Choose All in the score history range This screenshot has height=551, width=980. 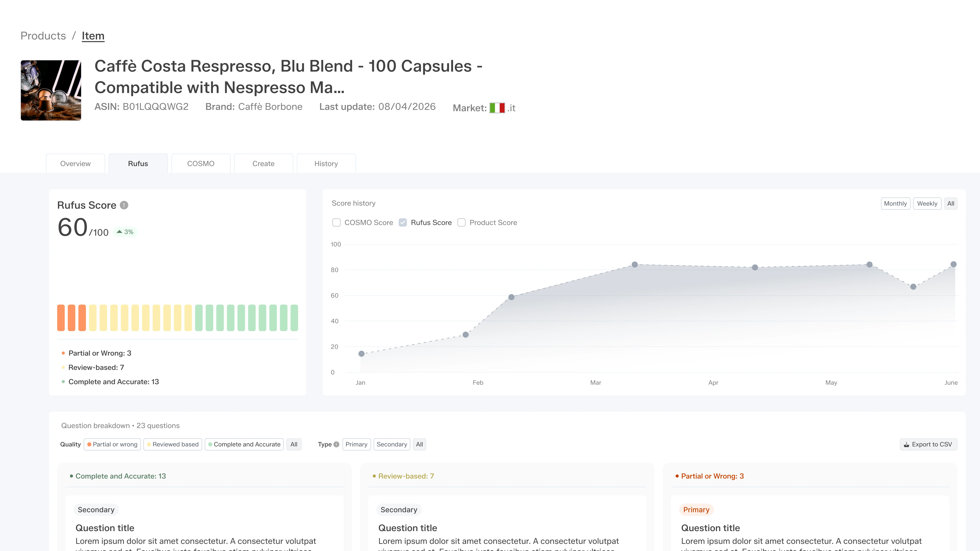pyautogui.click(x=951, y=203)
